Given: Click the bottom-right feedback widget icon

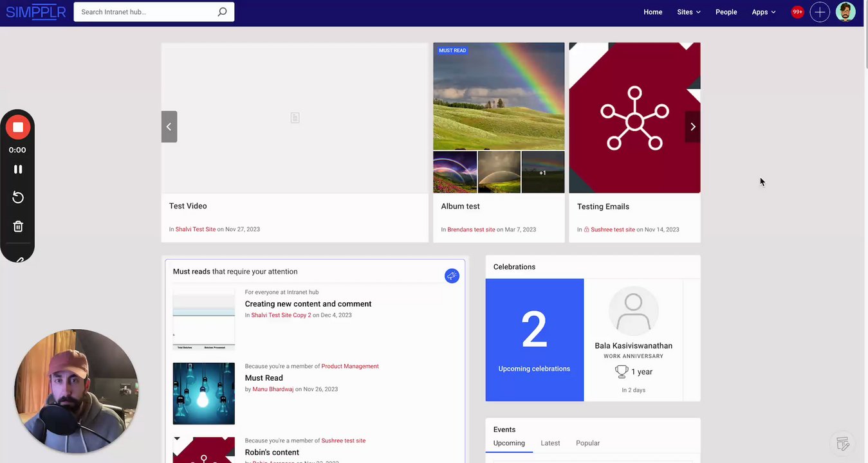Looking at the screenshot, I should click(843, 443).
